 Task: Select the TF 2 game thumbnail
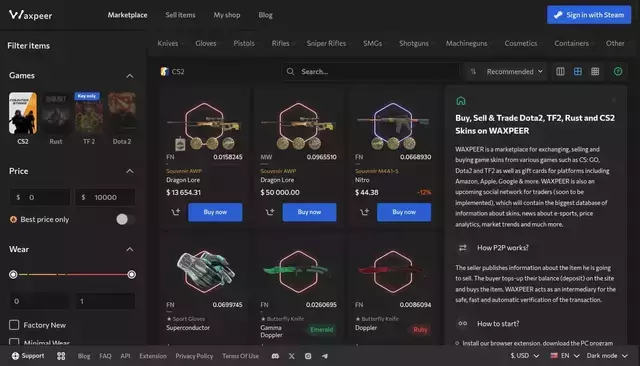coord(89,113)
